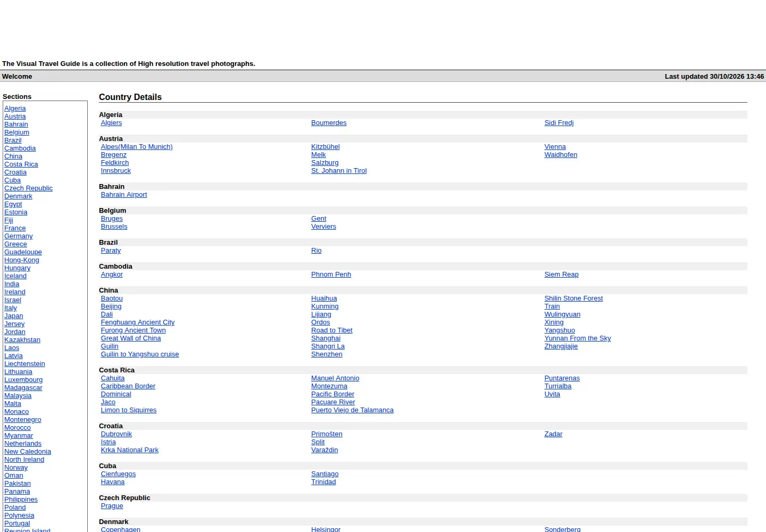Open the Rio link
This screenshot has width=766, height=532.
point(316,251)
